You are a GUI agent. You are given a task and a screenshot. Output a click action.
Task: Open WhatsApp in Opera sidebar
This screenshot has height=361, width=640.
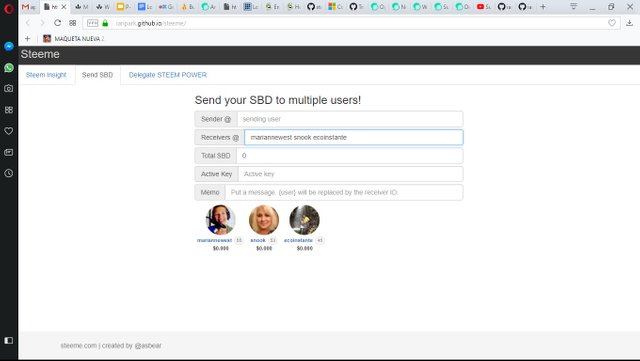[x=9, y=67]
